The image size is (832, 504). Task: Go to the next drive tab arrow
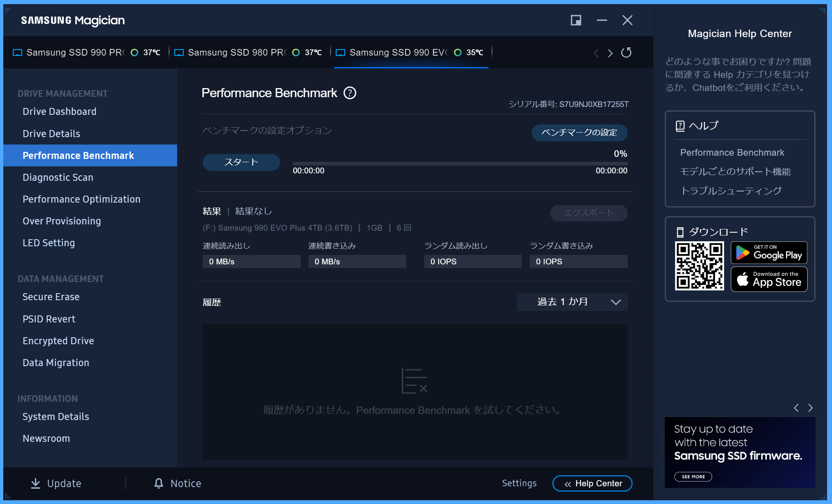pos(610,53)
